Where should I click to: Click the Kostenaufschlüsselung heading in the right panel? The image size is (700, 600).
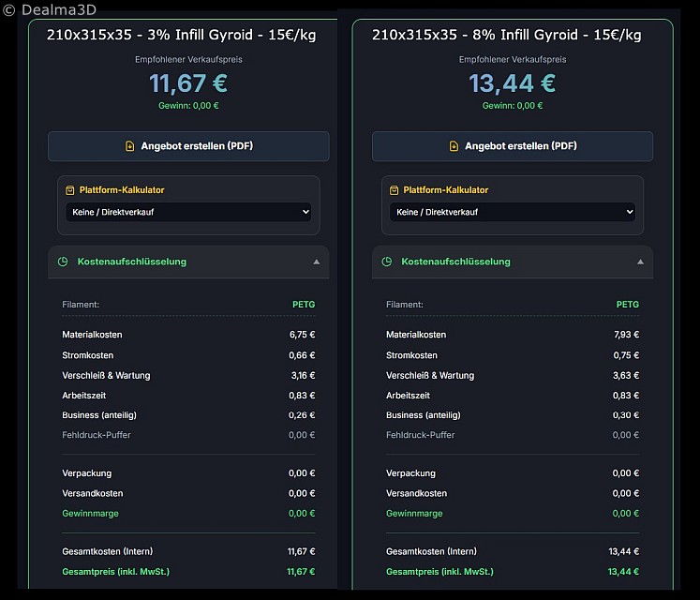(455, 262)
